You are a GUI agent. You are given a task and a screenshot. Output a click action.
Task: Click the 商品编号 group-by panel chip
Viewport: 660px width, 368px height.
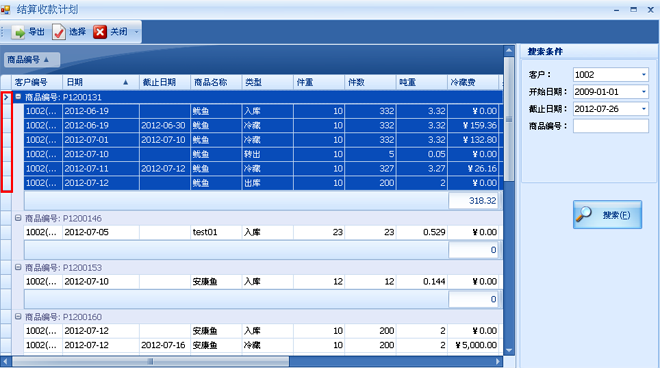[32, 60]
